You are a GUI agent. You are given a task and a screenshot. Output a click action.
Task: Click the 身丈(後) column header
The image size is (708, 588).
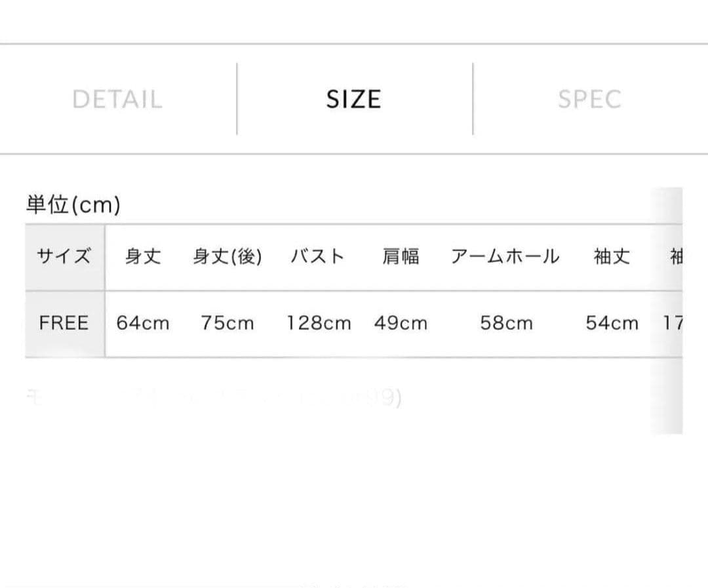[x=227, y=256]
